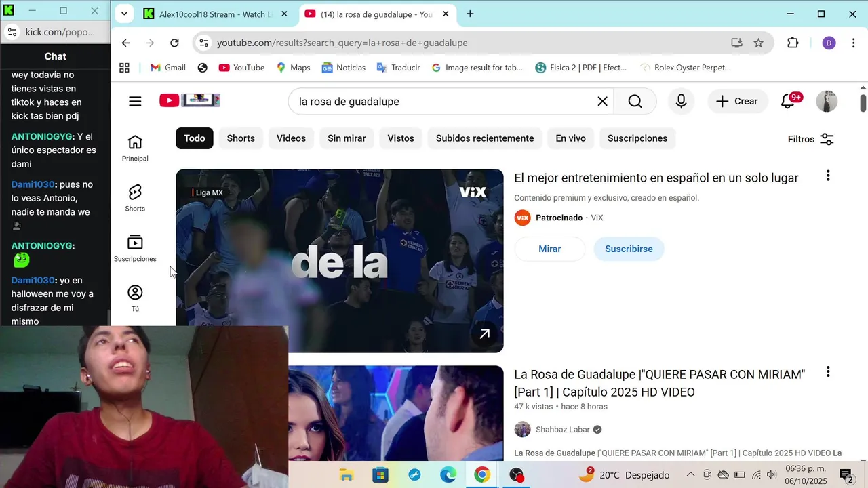Open video title QUIERE PASAR CON MIRIAM
868x488 pixels.
(659, 383)
